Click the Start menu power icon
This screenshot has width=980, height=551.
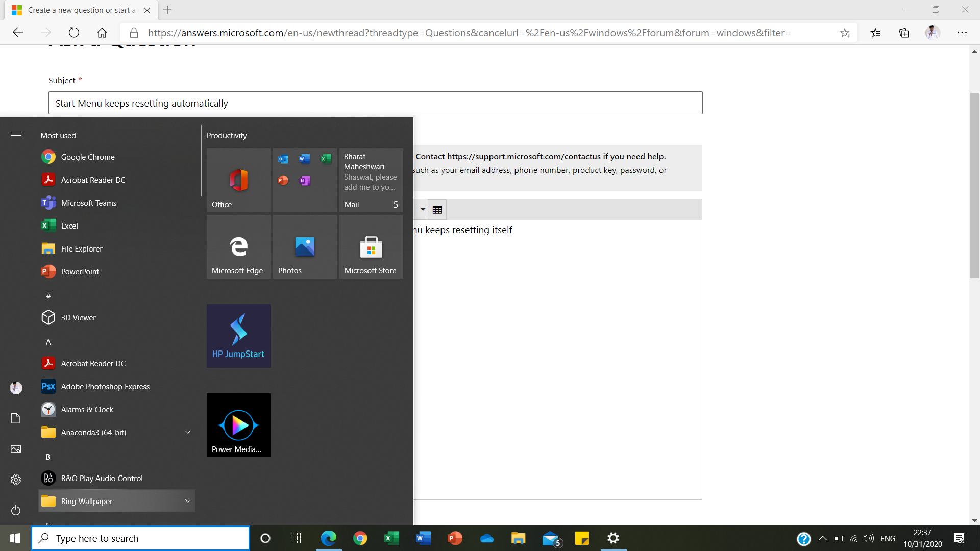pyautogui.click(x=16, y=510)
